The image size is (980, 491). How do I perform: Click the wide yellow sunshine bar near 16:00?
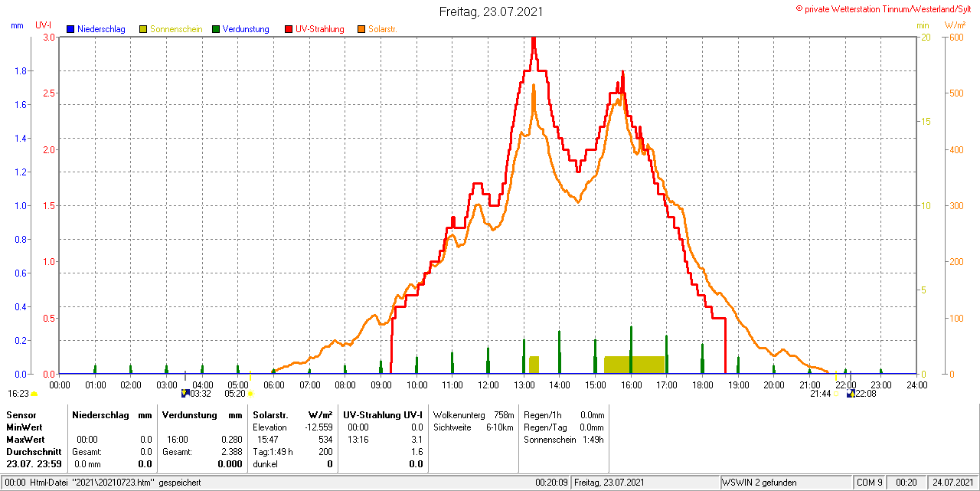(x=634, y=365)
